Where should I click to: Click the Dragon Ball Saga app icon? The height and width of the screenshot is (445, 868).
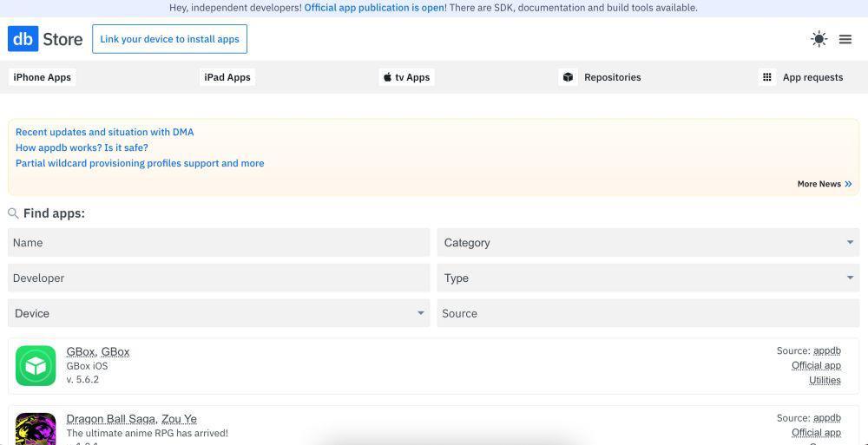tap(36, 429)
